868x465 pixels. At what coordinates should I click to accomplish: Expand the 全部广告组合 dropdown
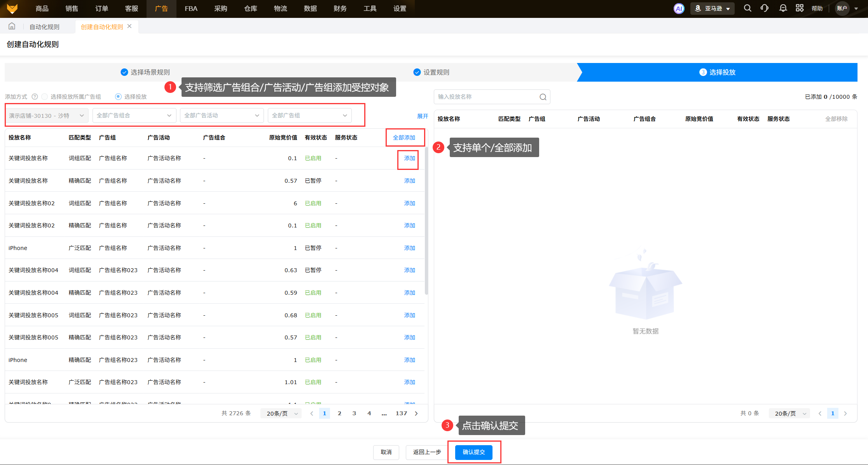[x=134, y=115]
